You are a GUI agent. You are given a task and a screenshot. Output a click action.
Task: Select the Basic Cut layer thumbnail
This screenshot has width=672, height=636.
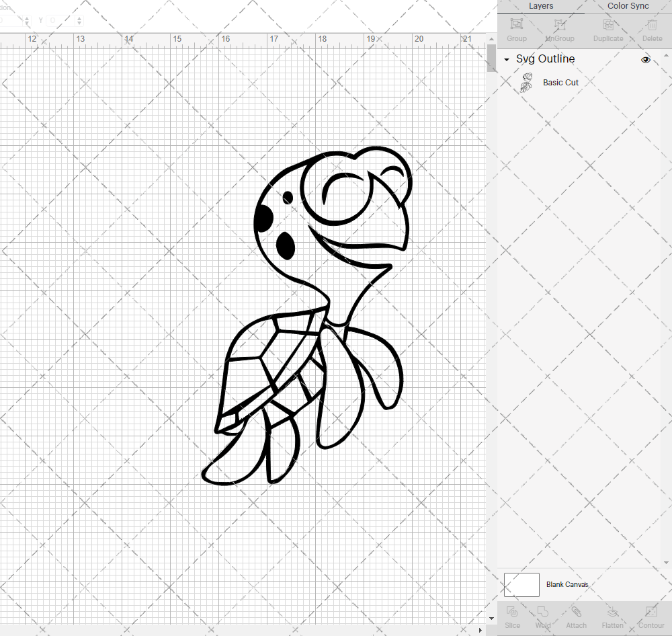526,82
